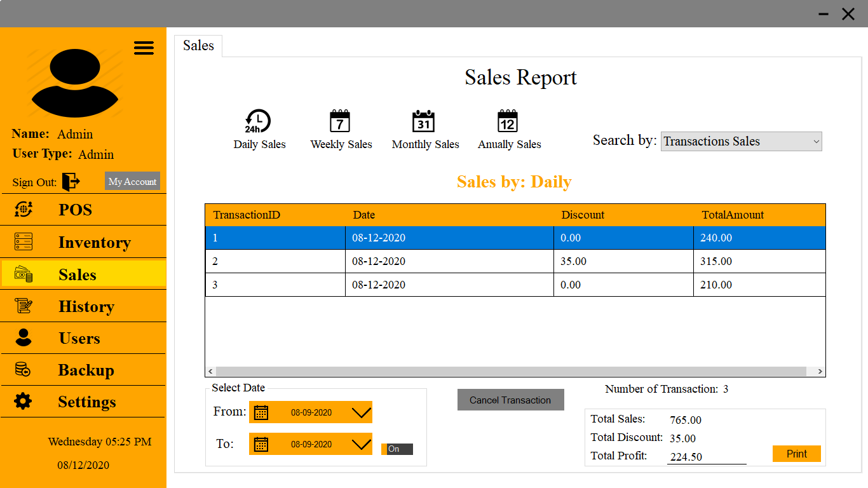Screen dimensions: 868x488
Task: Click the Sign Out door icon
Action: pyautogui.click(x=72, y=182)
